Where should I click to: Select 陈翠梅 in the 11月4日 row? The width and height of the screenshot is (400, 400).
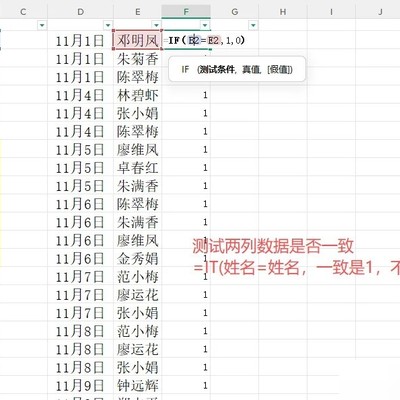point(137,131)
